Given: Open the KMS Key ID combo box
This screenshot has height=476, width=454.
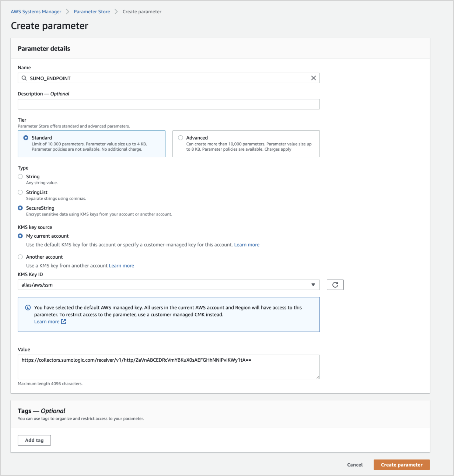Looking at the screenshot, I should click(x=168, y=285).
